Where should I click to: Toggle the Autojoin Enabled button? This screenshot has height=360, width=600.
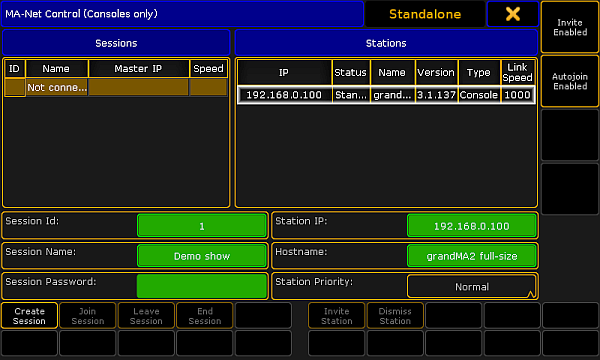(x=570, y=81)
